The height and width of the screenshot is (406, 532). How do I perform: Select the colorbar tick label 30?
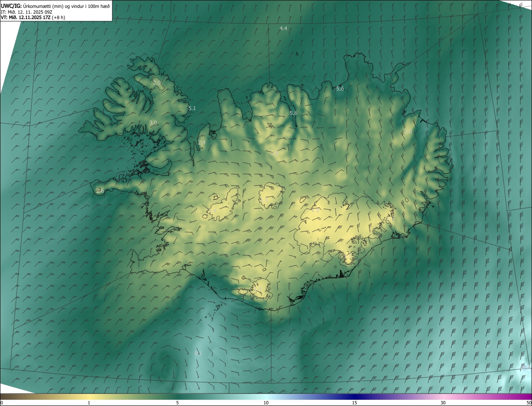[x=443, y=403]
